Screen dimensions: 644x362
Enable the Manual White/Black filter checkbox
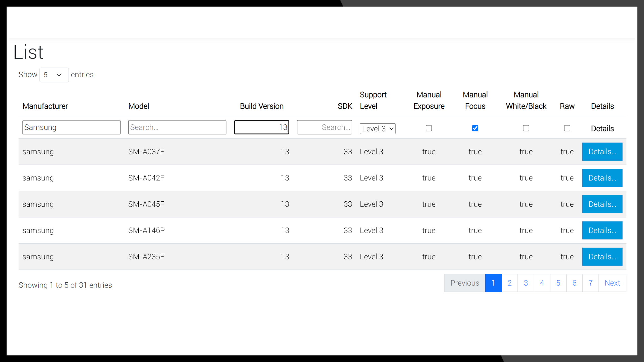526,128
